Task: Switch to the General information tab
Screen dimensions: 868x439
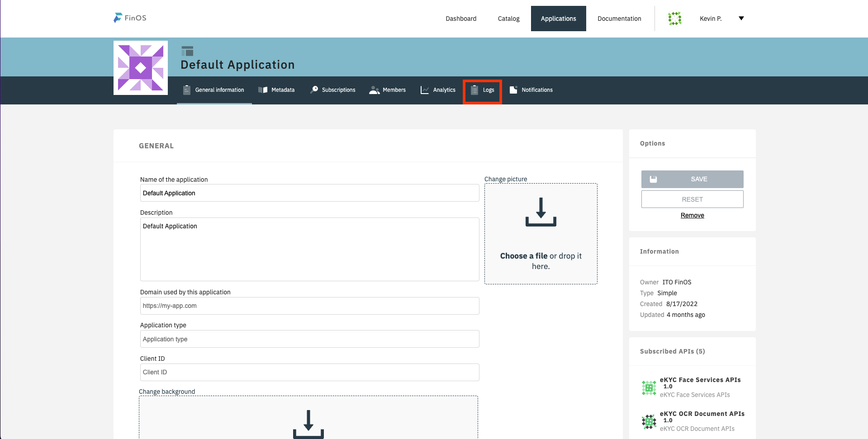Action: pos(214,90)
